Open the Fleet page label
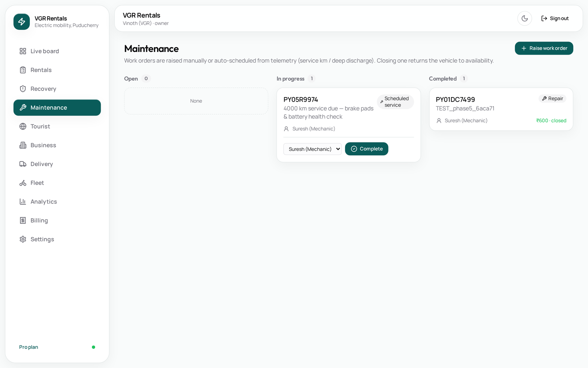 pyautogui.click(x=37, y=183)
